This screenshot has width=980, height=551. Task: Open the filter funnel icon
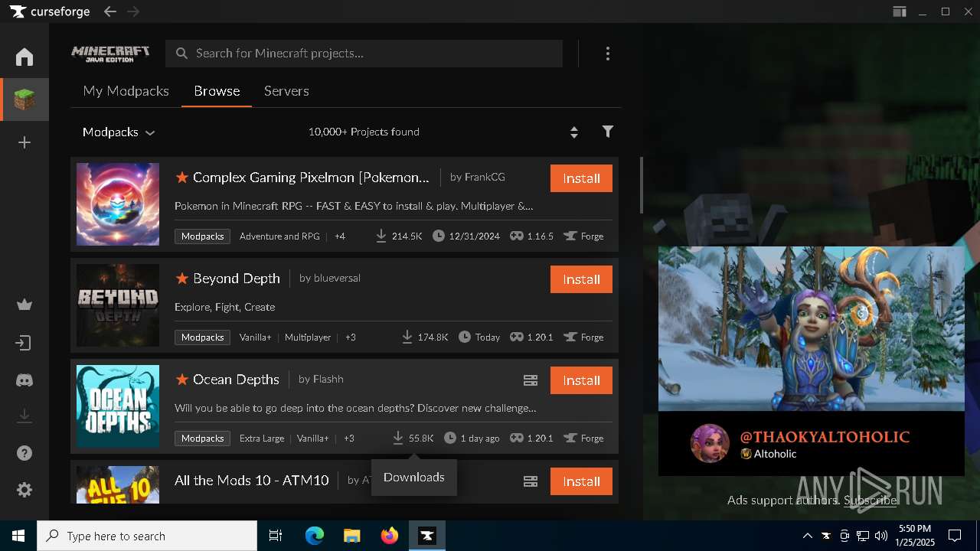[x=608, y=132]
